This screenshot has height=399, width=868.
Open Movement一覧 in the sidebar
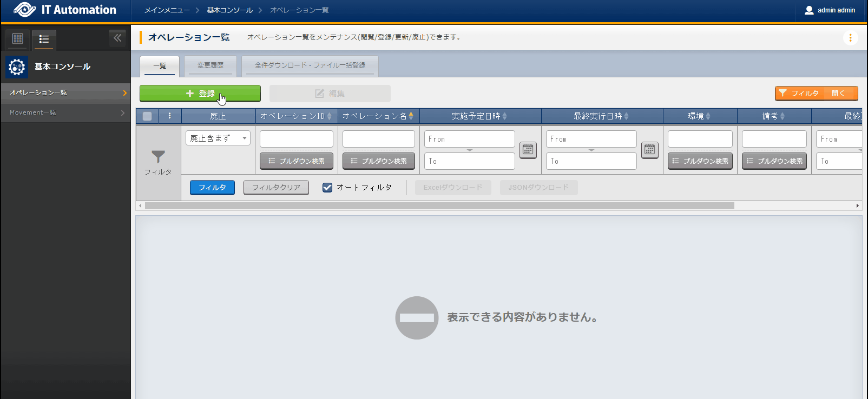pos(65,112)
